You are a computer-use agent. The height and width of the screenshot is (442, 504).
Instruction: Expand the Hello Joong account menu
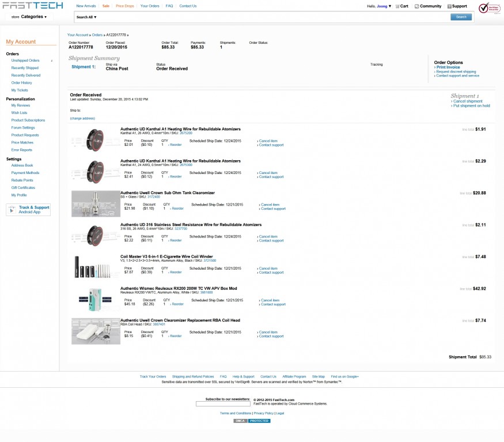pos(379,6)
